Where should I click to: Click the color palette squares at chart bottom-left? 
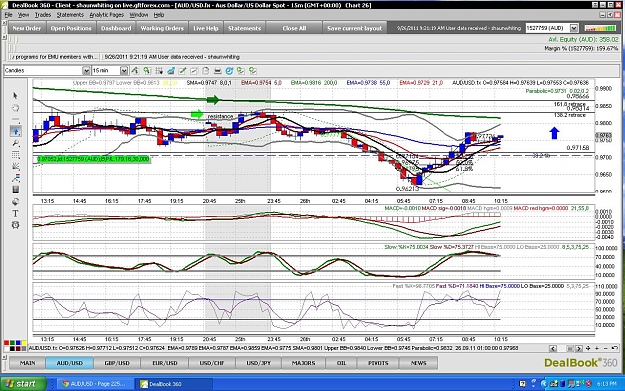(x=15, y=346)
